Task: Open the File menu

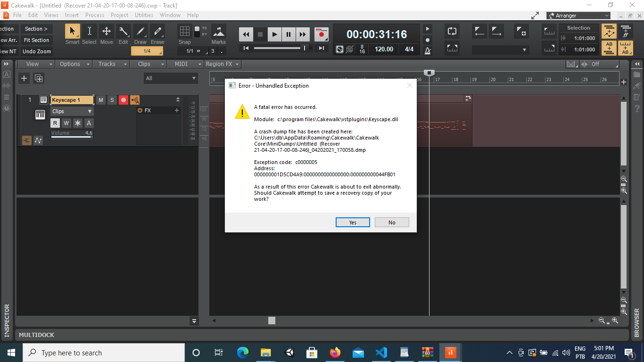Action: (17, 15)
